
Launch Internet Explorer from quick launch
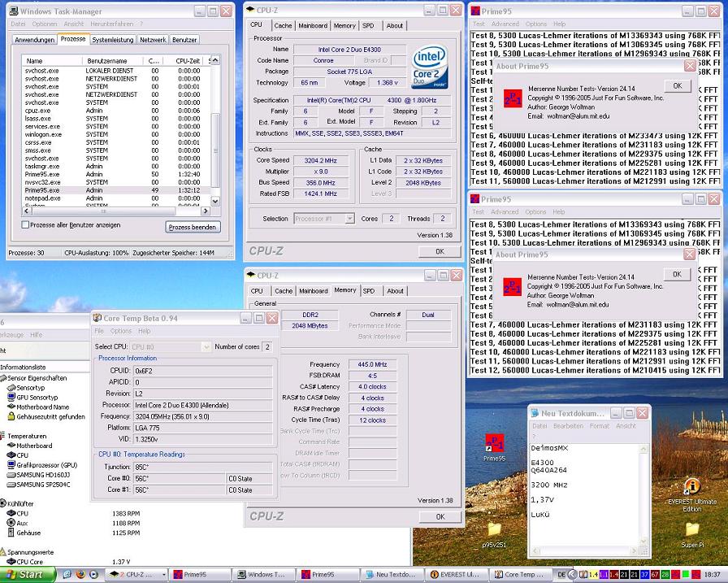point(67,574)
